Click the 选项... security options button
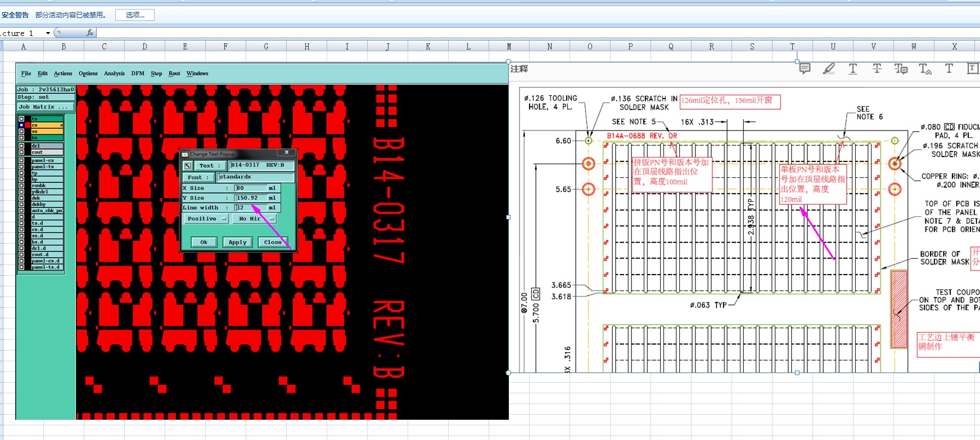 (x=135, y=15)
